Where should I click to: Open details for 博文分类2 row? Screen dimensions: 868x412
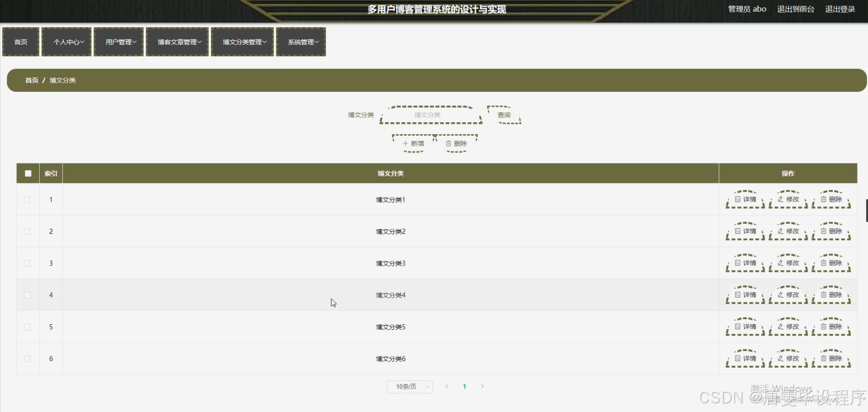(x=745, y=232)
